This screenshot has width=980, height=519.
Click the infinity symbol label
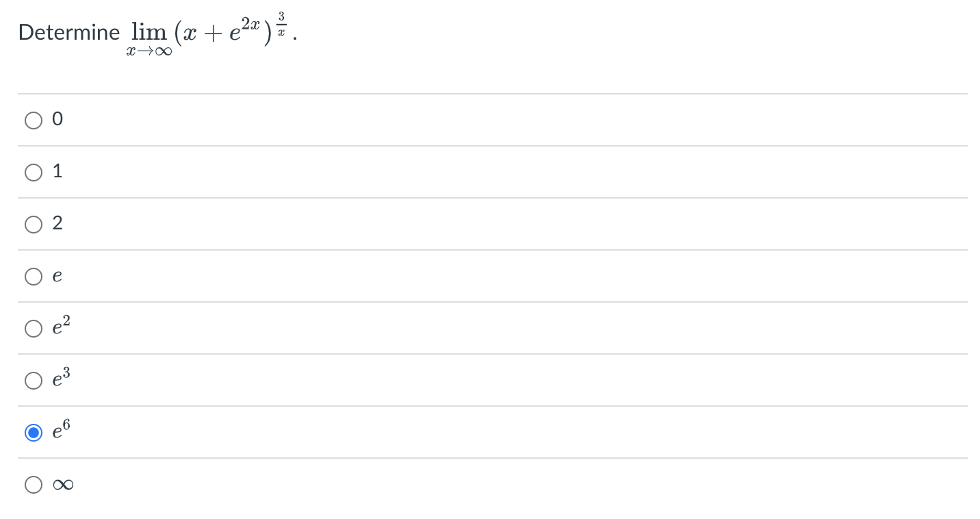[x=62, y=484]
